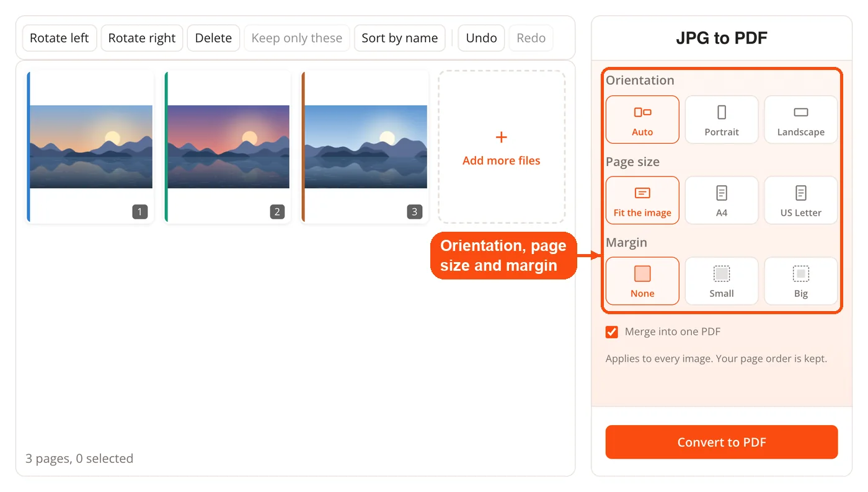
Task: Click the Margin section label
Action: point(626,243)
